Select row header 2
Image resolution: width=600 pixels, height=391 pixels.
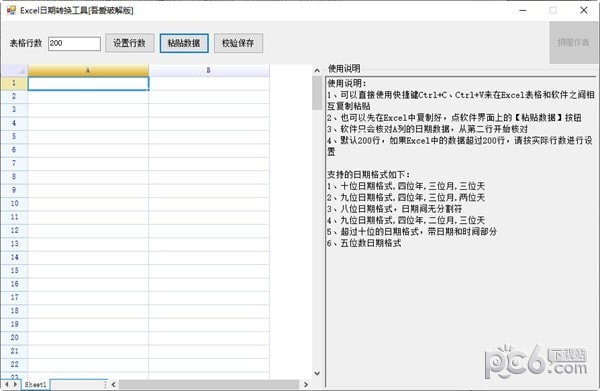(x=14, y=96)
